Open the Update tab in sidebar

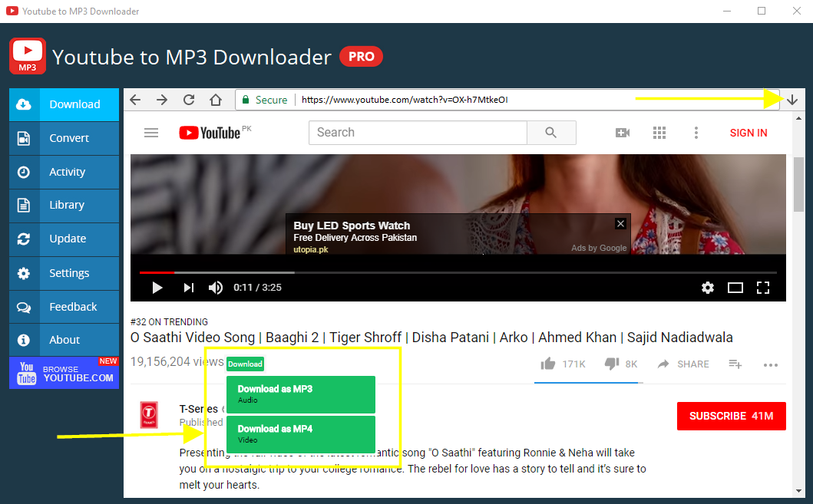[x=64, y=239]
